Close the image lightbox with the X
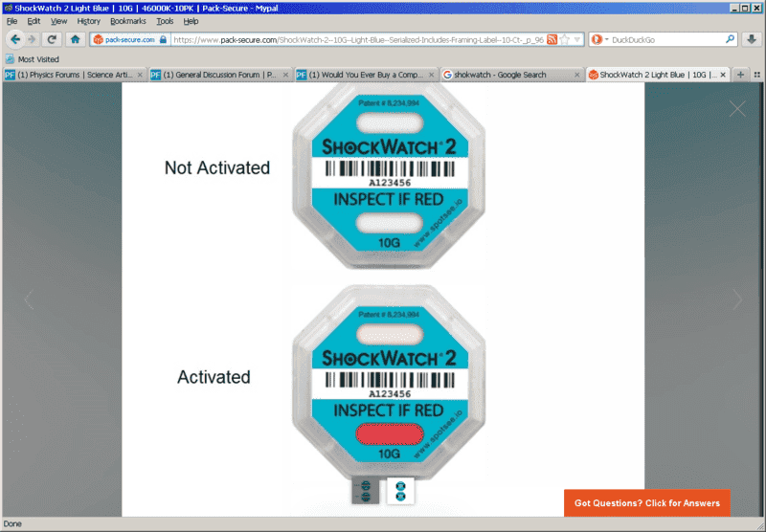 (737, 108)
